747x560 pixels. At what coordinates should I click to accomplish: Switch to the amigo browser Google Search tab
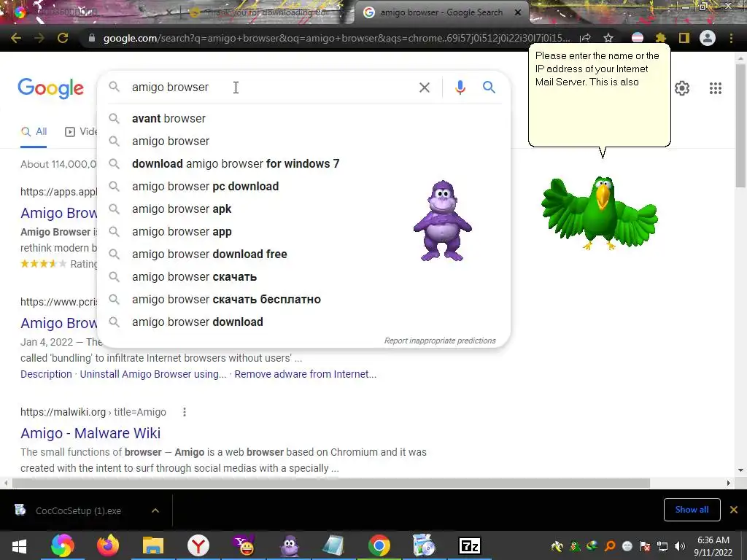coord(441,12)
